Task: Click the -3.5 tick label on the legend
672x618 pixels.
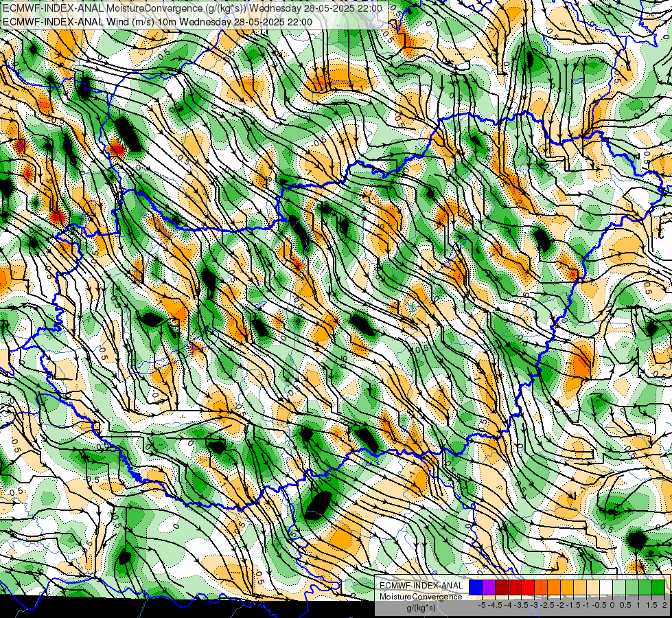Action: pyautogui.click(x=521, y=605)
